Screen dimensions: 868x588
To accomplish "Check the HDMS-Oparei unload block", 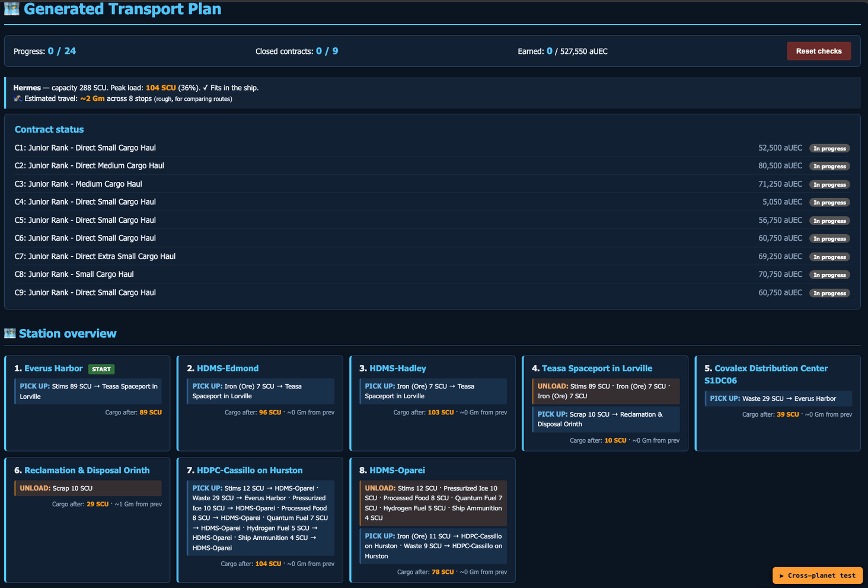I will coord(433,503).
